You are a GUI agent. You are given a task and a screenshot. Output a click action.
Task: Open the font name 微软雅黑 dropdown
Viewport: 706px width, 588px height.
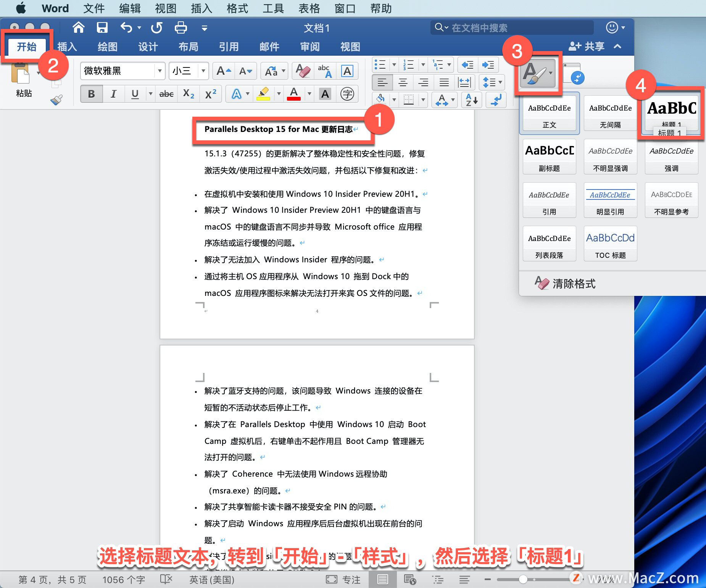[160, 71]
